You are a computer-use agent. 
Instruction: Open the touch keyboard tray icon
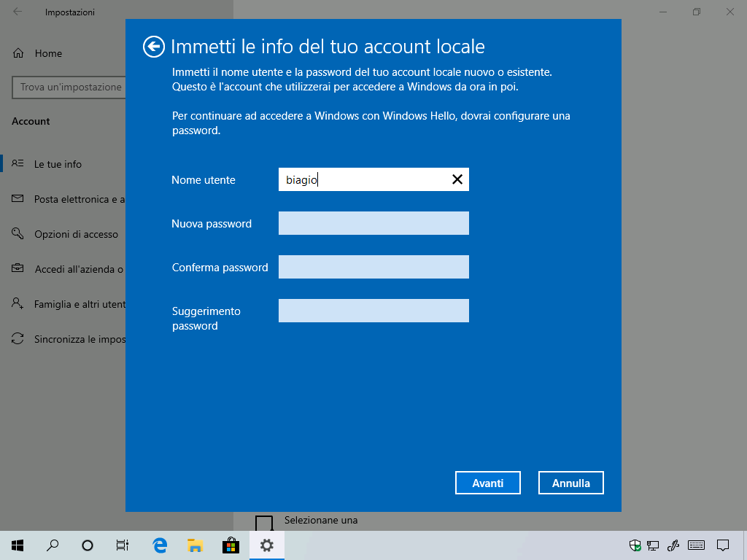pos(695,545)
